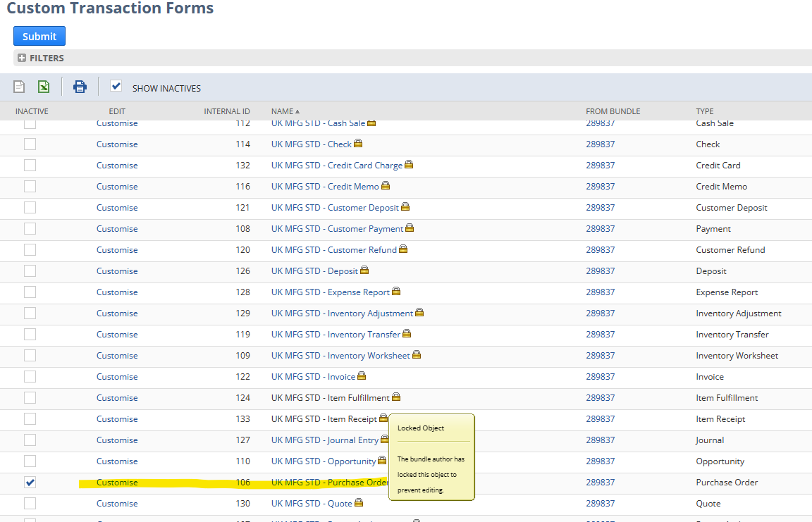Click the Submit button

tap(39, 36)
